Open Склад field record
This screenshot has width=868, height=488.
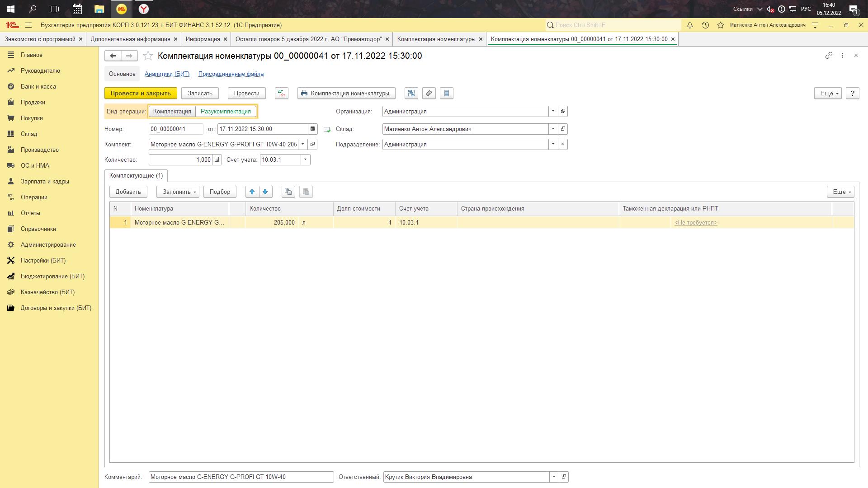click(563, 129)
